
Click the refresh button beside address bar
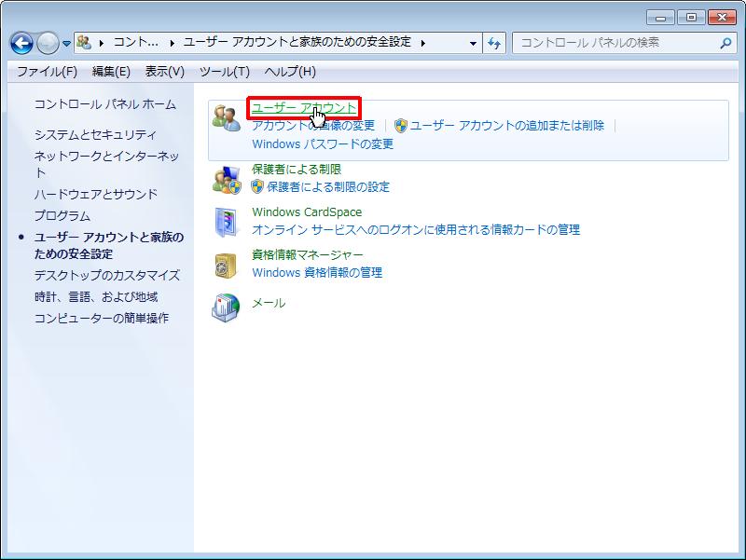pos(494,43)
